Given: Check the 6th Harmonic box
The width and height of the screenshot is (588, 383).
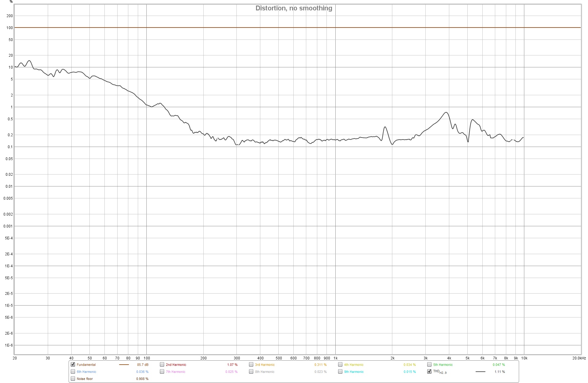Looking at the screenshot, I should (x=73, y=371).
